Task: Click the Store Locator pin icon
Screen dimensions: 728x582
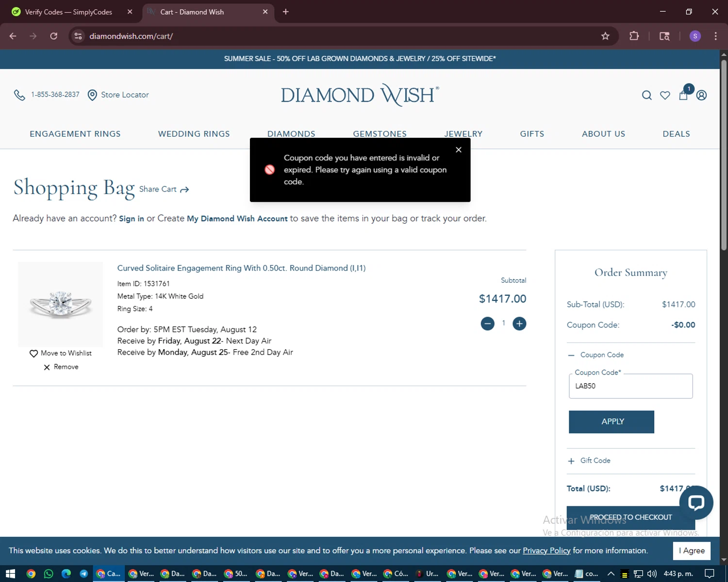Action: click(92, 95)
